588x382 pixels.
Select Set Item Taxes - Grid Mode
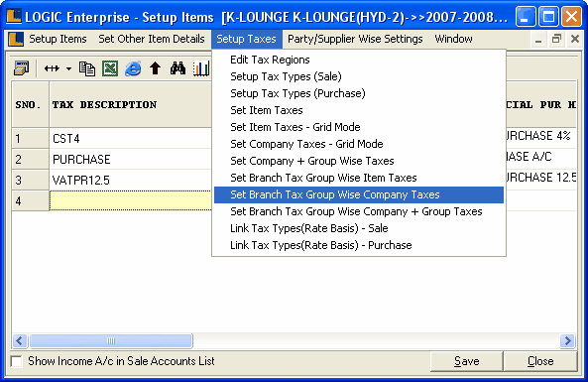coord(359,127)
